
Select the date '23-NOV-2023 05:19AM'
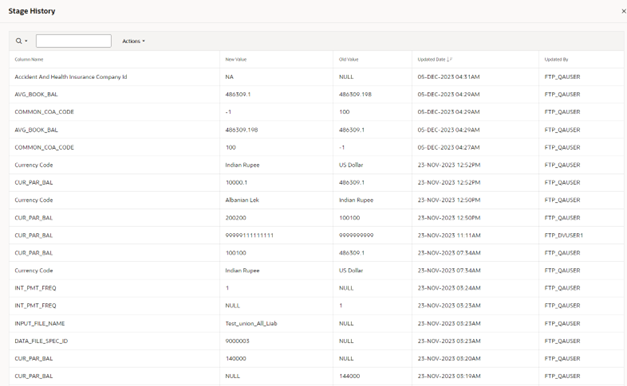(449, 376)
